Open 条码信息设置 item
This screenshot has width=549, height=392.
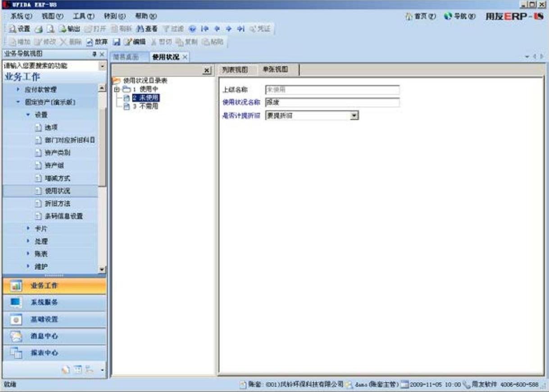click(x=64, y=216)
